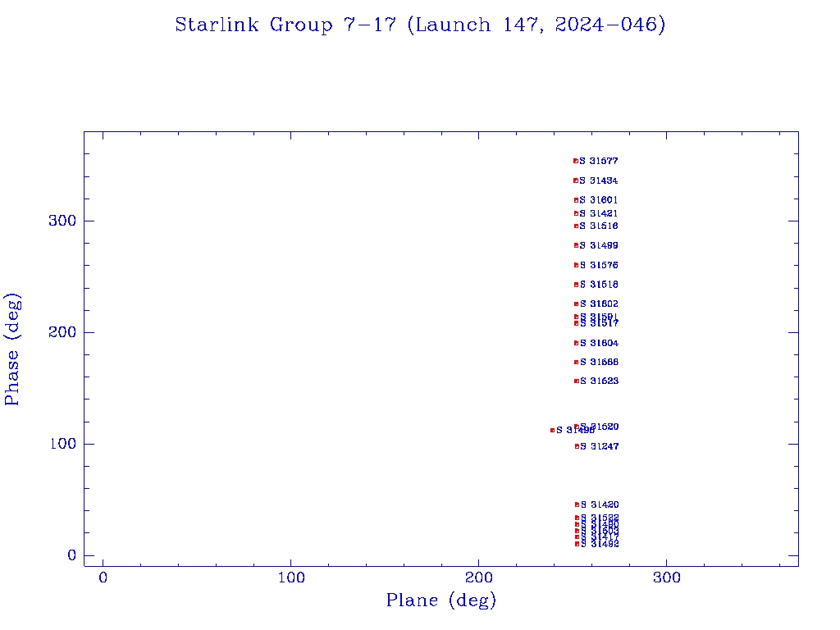Click the red marker for S 31247

point(577,446)
